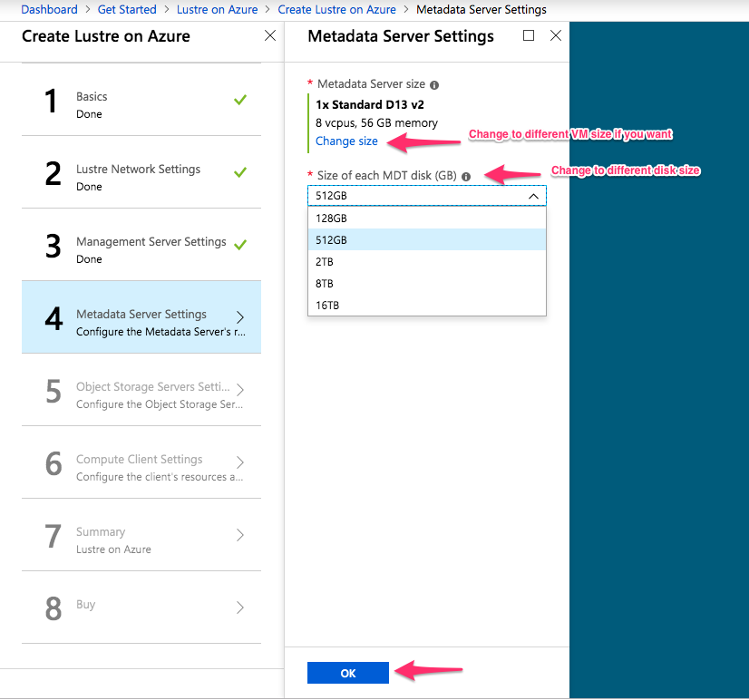Screen dimensions: 749x700
Task: Open step 6 Compute Client Settings
Action: click(141, 462)
